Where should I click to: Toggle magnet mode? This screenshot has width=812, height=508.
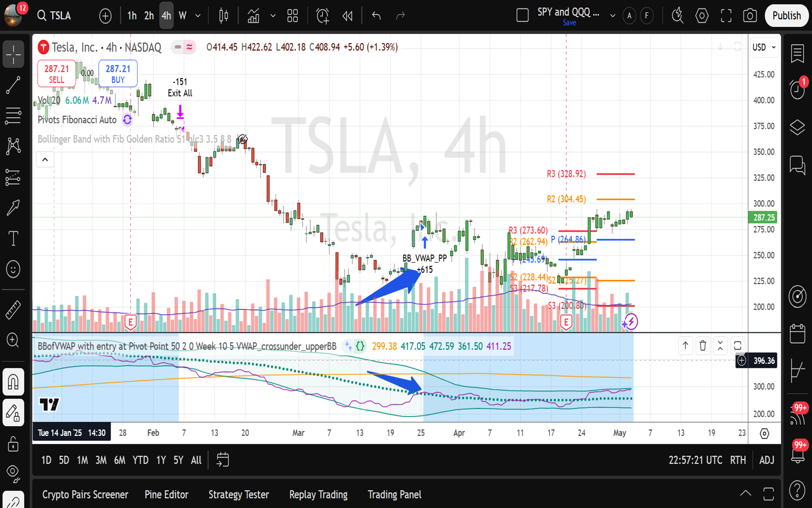point(13,382)
